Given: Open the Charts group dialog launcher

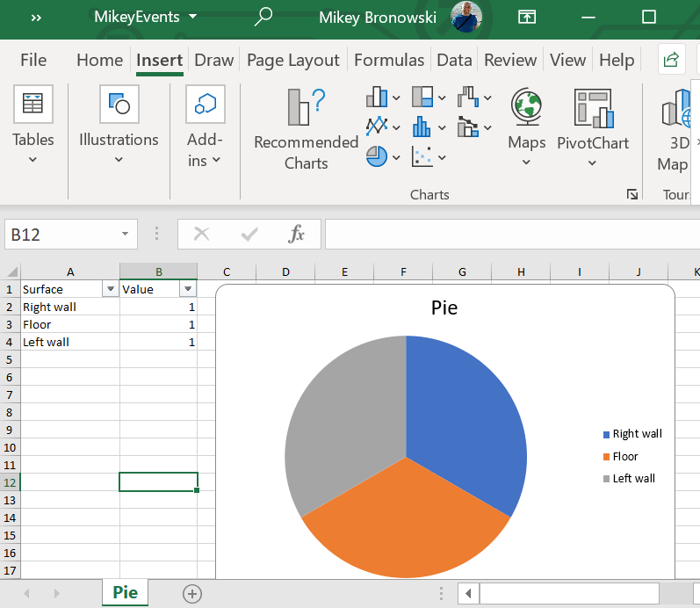Looking at the screenshot, I should point(631,194).
